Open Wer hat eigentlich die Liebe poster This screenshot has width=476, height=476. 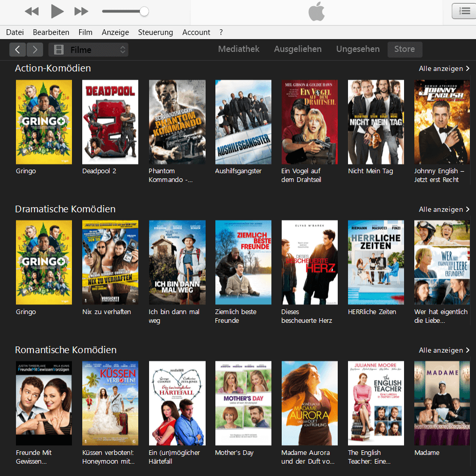pos(442,262)
